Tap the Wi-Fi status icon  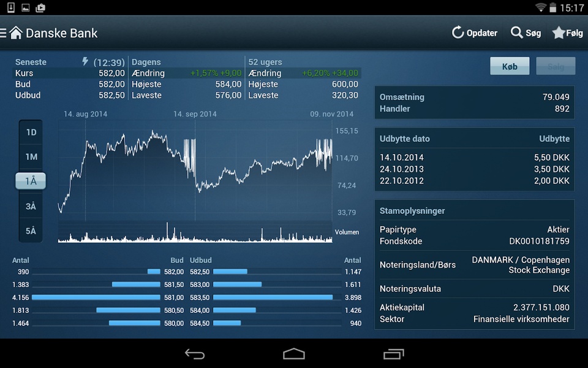[x=540, y=7]
